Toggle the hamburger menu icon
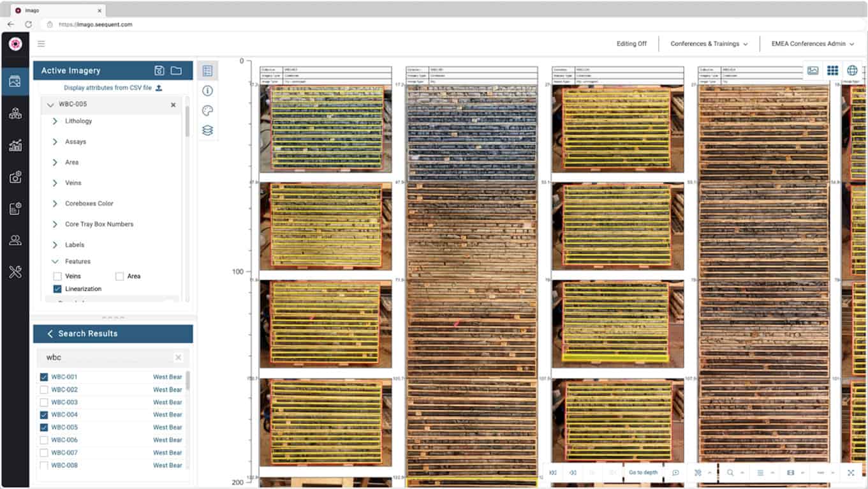 [x=41, y=44]
